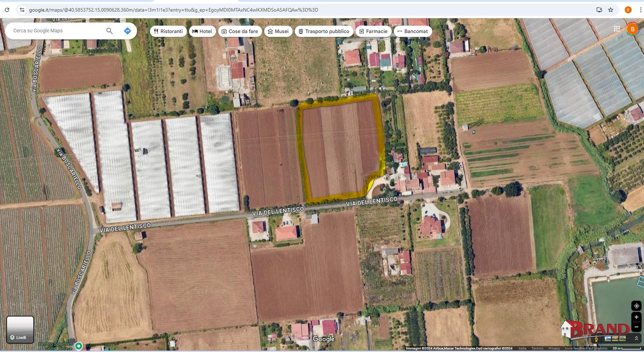Click the Centro Sportivo Sport House marker

(79, 346)
